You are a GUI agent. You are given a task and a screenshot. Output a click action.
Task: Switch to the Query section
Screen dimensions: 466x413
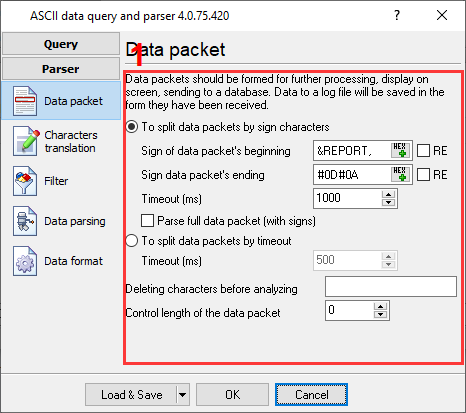[61, 44]
